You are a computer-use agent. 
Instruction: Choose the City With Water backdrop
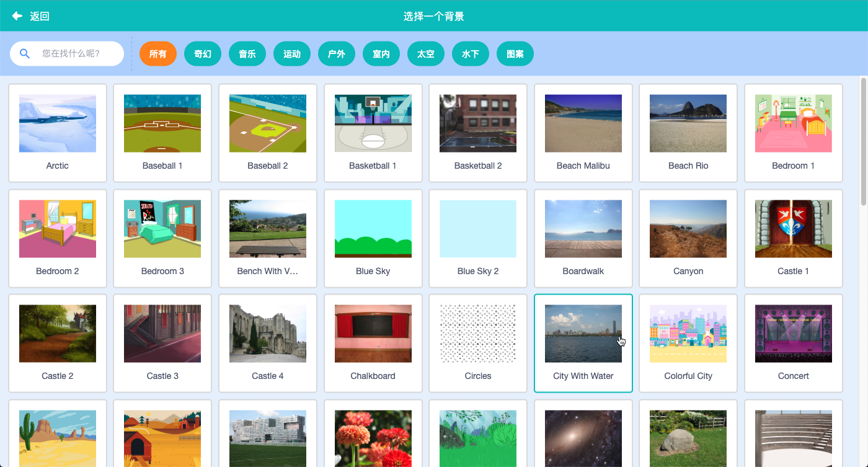[x=583, y=343]
